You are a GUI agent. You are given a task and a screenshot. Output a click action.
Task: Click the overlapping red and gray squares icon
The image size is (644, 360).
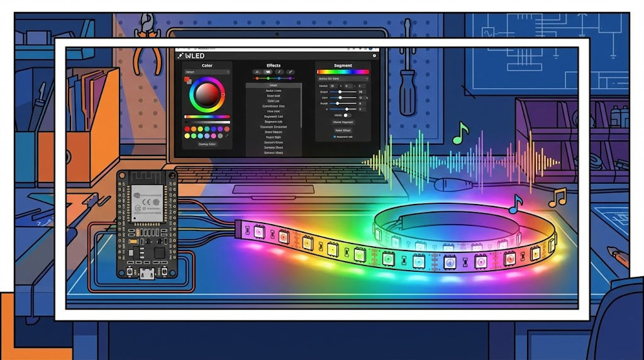click(x=187, y=80)
